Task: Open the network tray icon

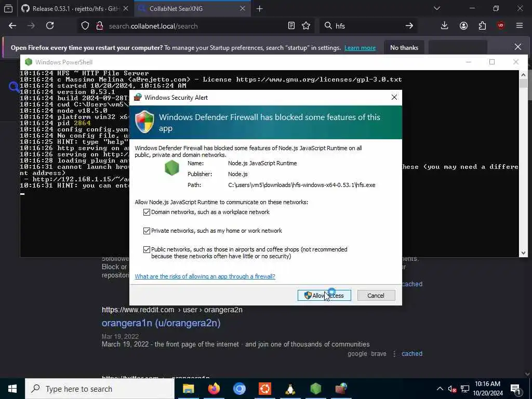Action: point(465,389)
